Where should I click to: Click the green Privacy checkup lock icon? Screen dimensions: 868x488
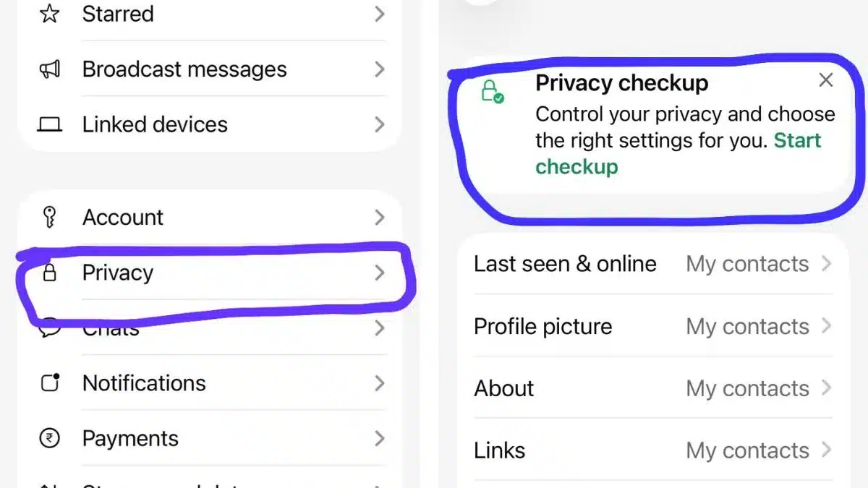491,90
